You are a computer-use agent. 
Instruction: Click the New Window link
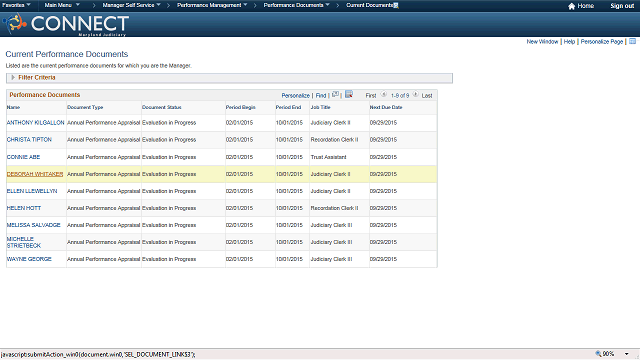tap(542, 42)
